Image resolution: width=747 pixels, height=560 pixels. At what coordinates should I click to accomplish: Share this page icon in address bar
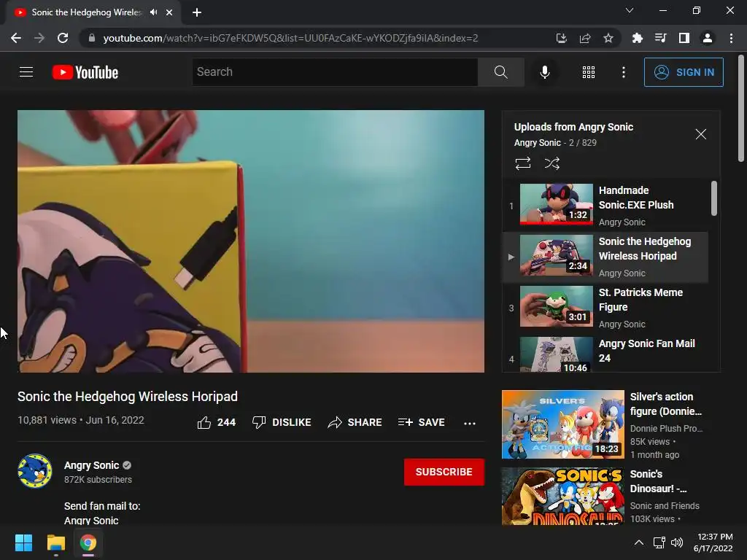[x=585, y=38]
